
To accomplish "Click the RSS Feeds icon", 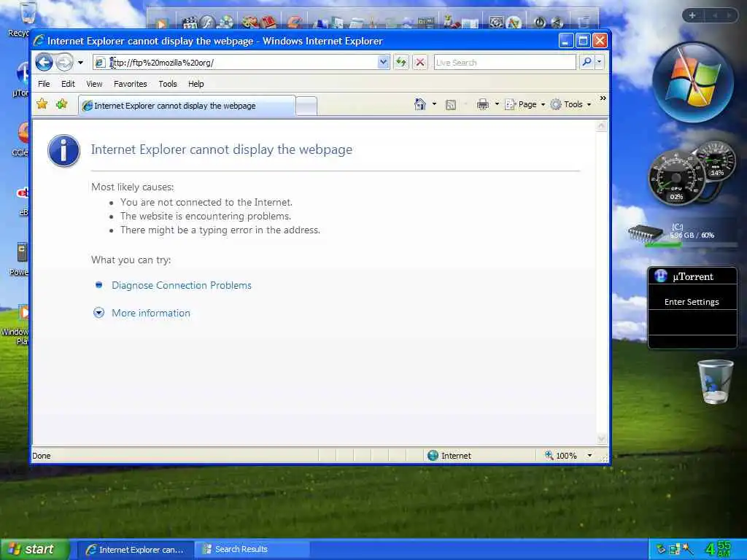I will click(x=451, y=105).
